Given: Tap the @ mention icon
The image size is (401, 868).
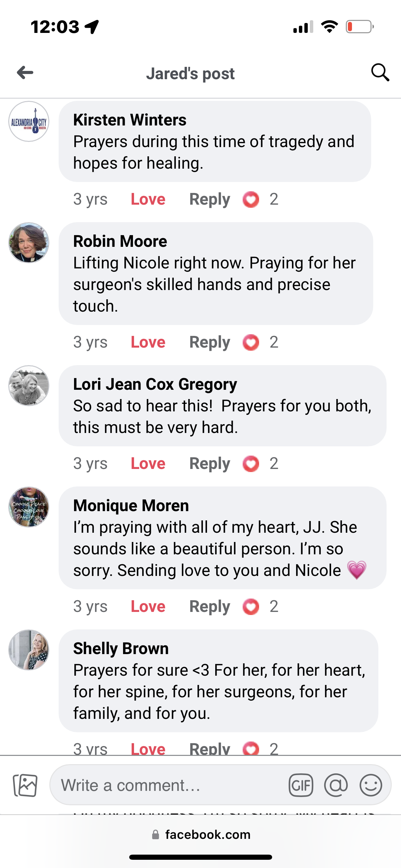Looking at the screenshot, I should (x=336, y=785).
